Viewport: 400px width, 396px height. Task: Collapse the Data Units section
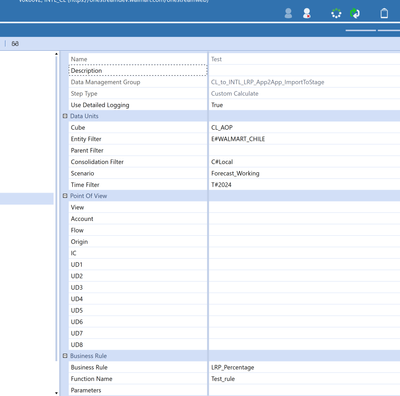[x=65, y=116]
